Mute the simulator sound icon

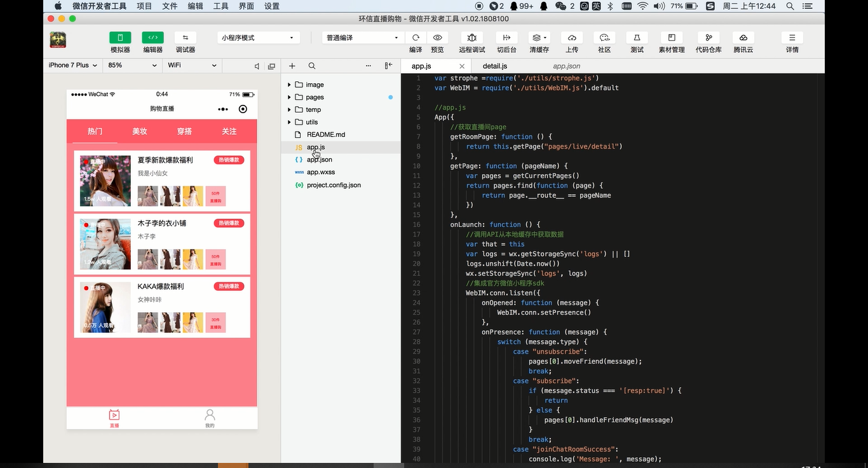257,66
